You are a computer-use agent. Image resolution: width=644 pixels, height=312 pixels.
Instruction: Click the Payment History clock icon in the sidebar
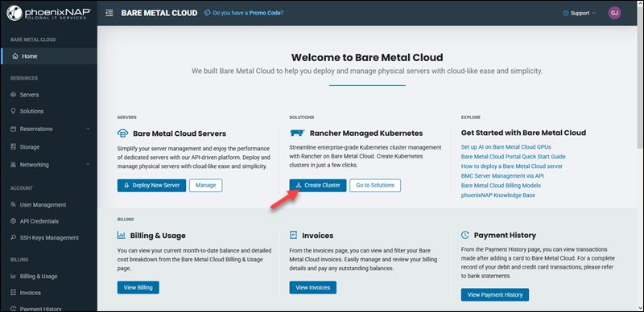pyautogui.click(x=13, y=309)
